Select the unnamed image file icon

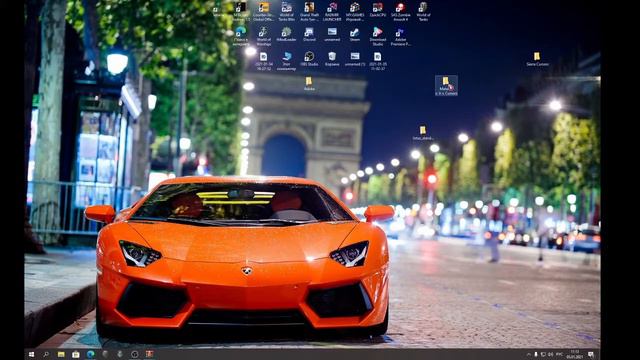coord(332,34)
